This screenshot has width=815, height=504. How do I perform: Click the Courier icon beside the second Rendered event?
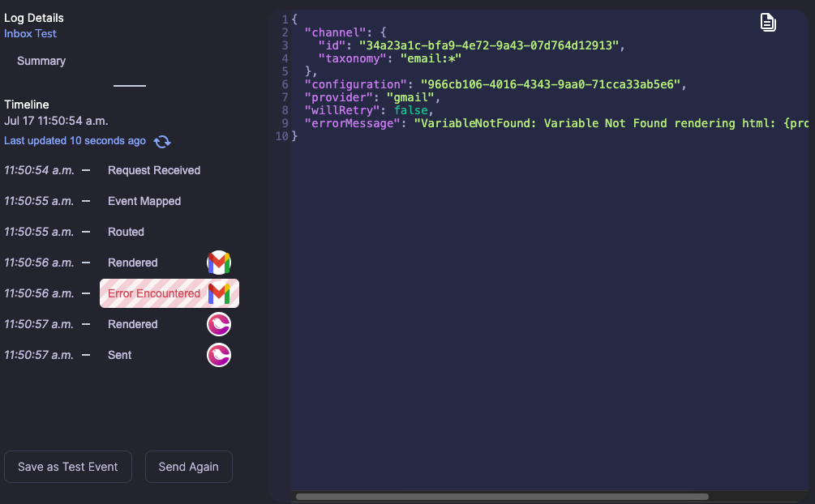pyautogui.click(x=218, y=323)
